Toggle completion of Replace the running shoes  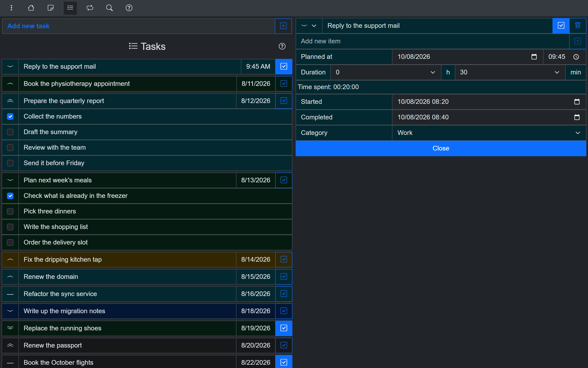(284, 328)
